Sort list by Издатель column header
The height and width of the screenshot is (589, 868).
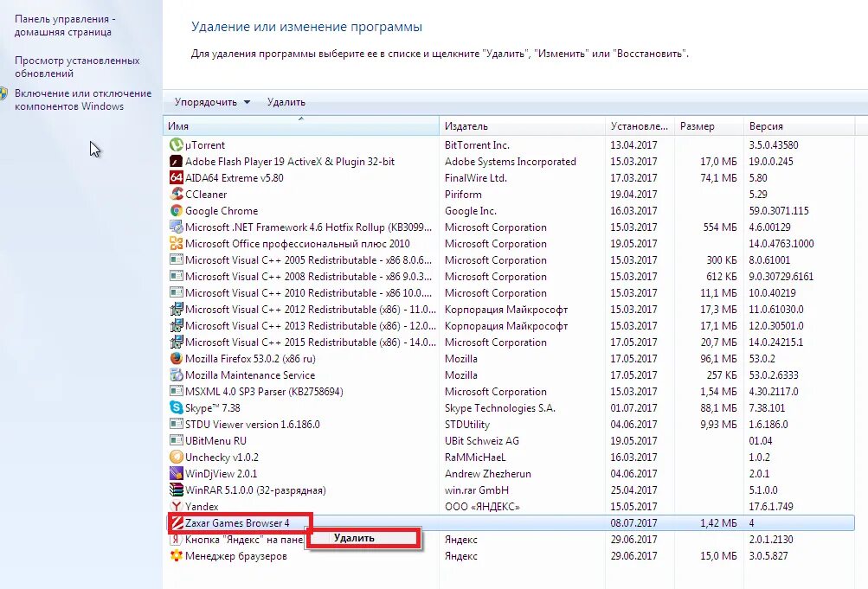coord(522,126)
